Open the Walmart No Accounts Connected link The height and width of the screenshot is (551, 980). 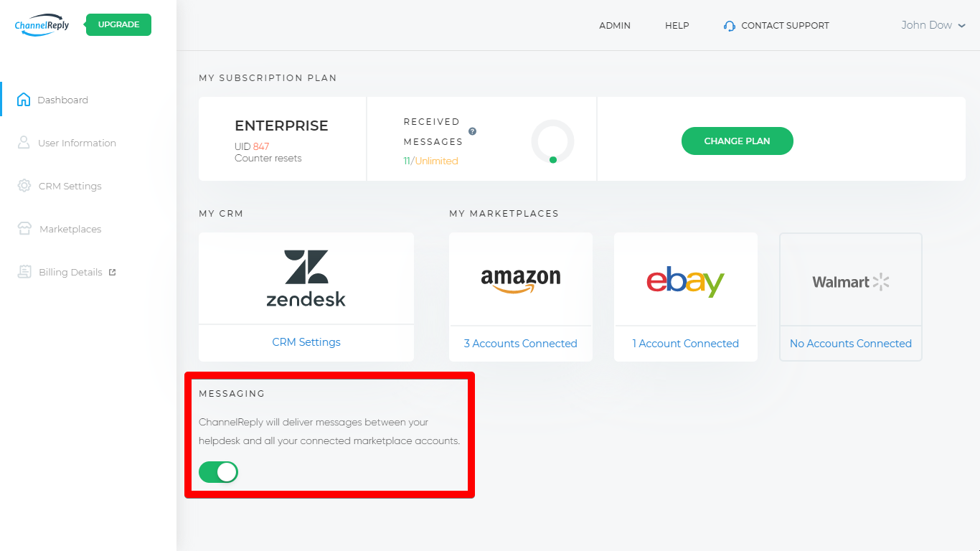coord(851,344)
